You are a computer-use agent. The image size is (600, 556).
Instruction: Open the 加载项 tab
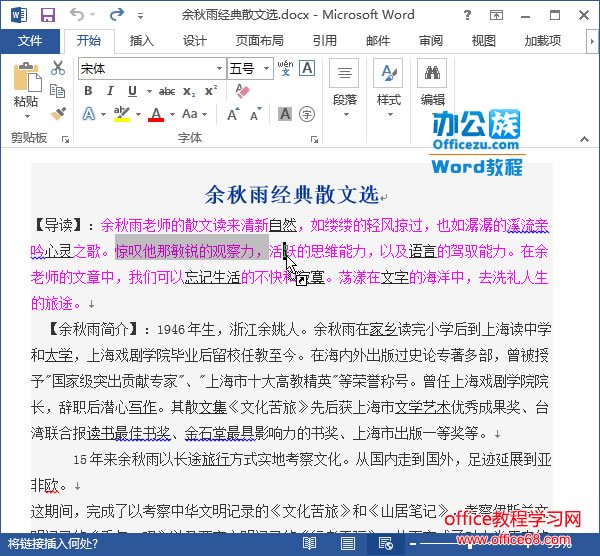(x=543, y=41)
